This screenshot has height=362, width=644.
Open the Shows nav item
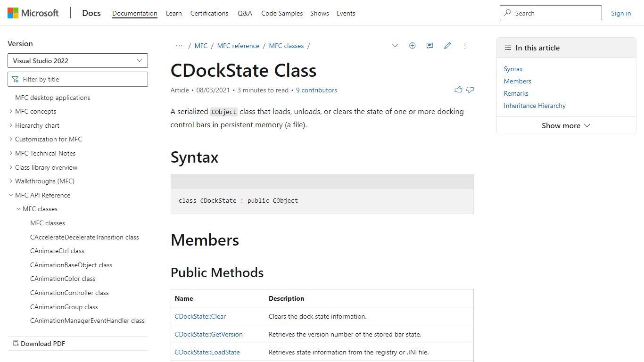[x=320, y=13]
